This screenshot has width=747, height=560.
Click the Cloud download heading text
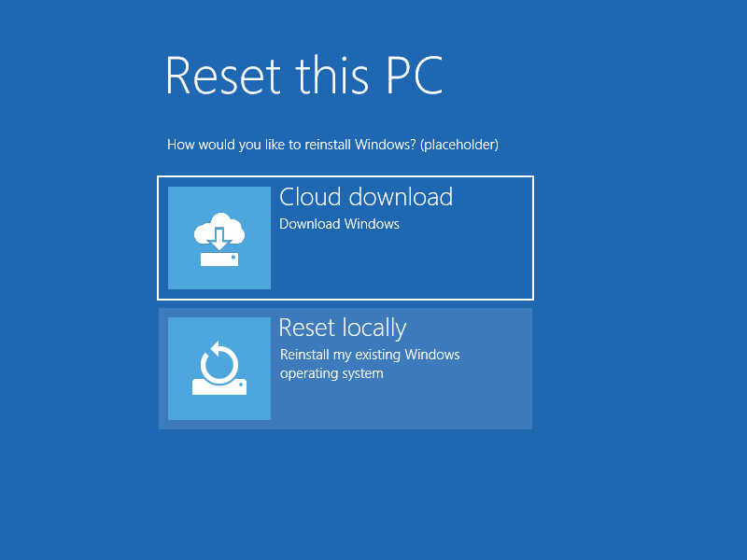point(366,197)
